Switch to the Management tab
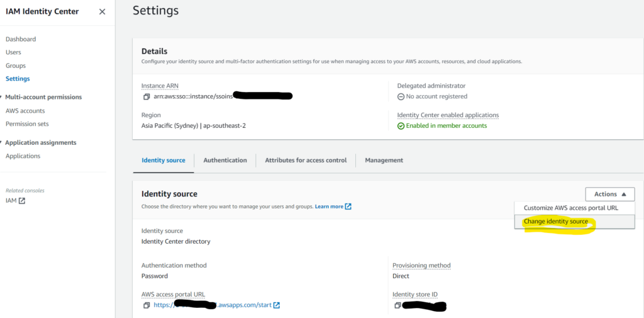 point(384,161)
